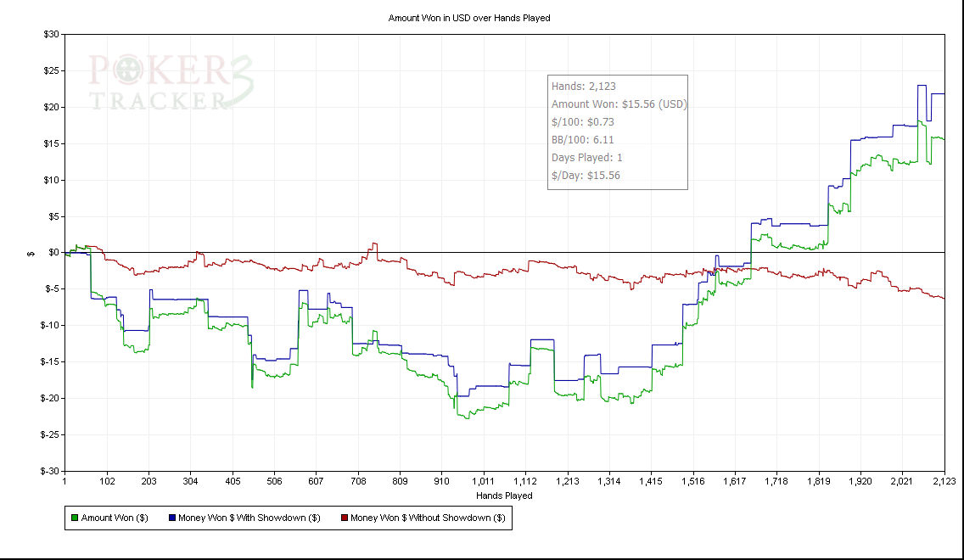Click the green Amount Won legend swatch
Screen dimensions: 964x560
75,518
